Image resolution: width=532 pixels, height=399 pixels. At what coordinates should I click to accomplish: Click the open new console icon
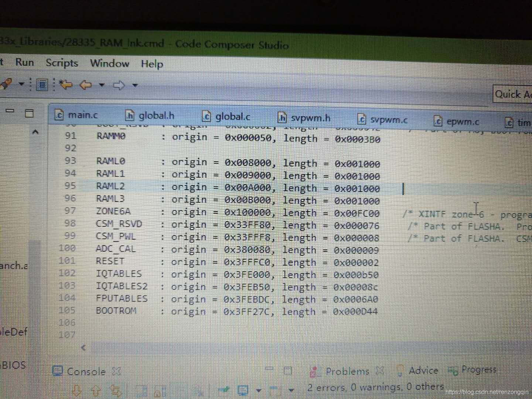(274, 390)
